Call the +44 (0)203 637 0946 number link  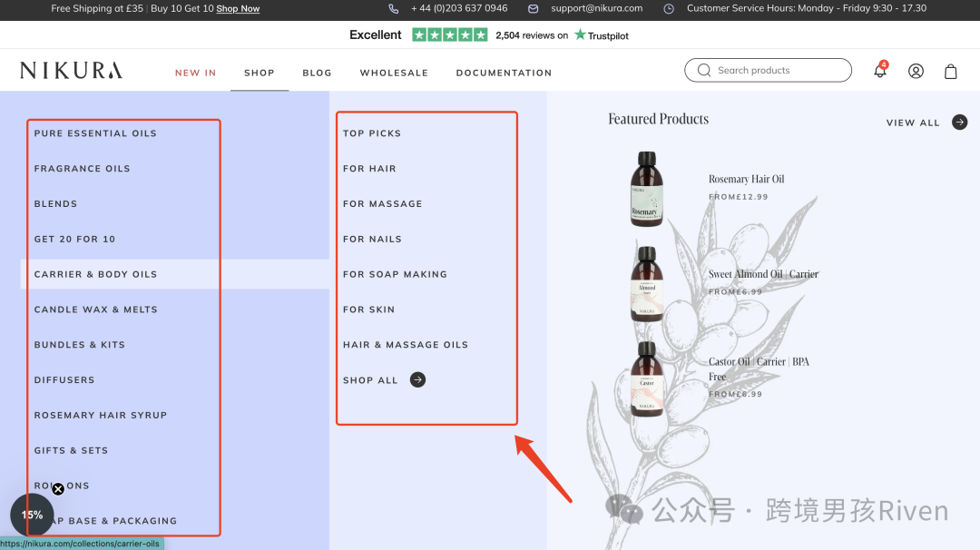coord(459,8)
